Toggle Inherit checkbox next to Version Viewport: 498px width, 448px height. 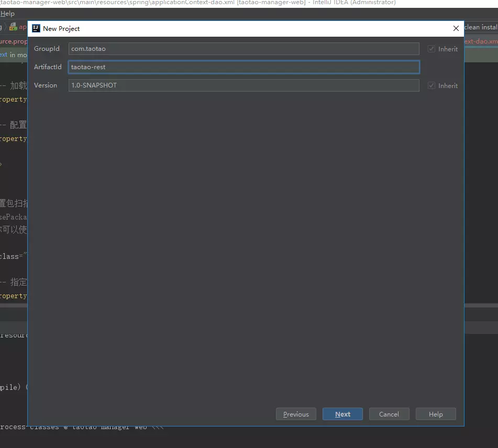click(431, 85)
